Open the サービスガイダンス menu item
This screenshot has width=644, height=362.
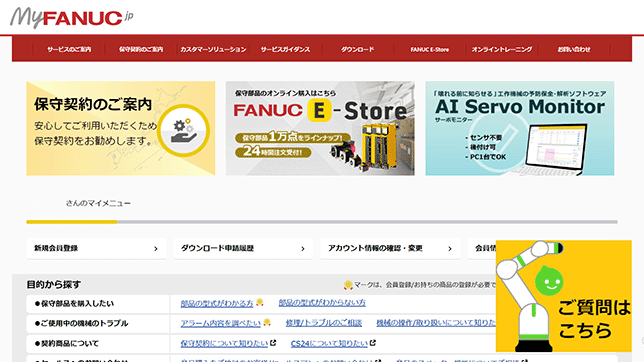(x=285, y=49)
